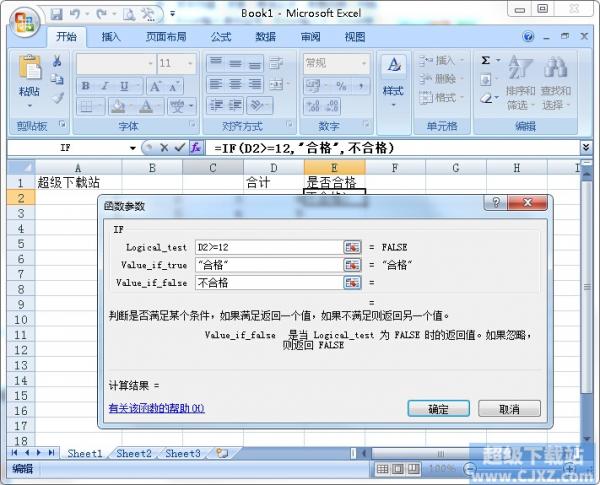Click the Format Painter brush icon
The height and width of the screenshot is (485, 600).
coord(57,98)
